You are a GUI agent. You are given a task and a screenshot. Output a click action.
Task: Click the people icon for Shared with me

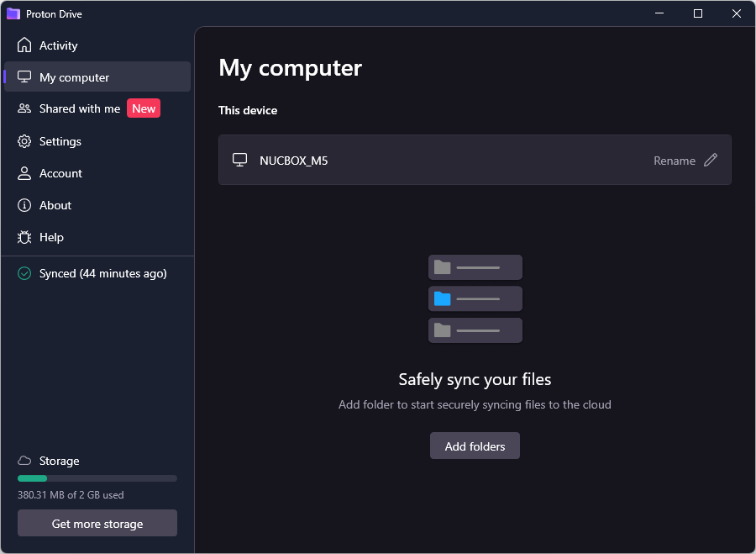tap(24, 108)
